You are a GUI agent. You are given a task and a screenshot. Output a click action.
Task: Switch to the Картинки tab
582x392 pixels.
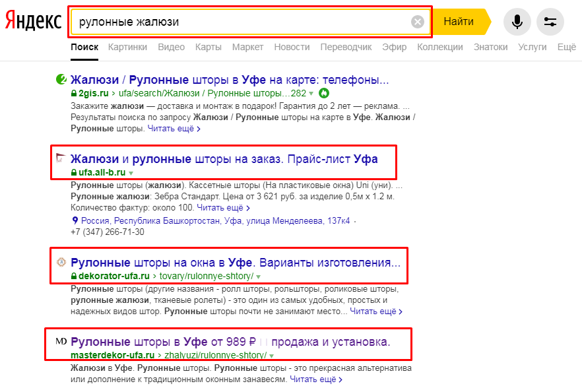(128, 47)
